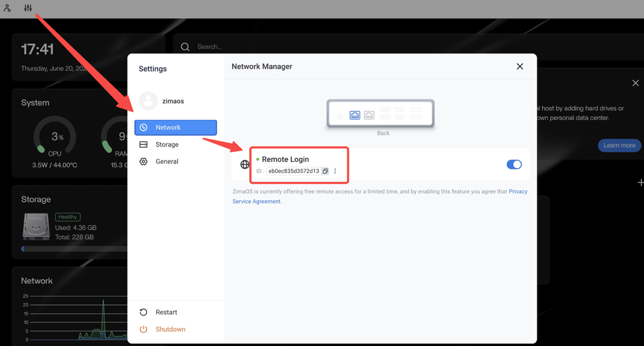Image resolution: width=644 pixels, height=346 pixels.
Task: Click the Restart button
Action: tap(166, 312)
